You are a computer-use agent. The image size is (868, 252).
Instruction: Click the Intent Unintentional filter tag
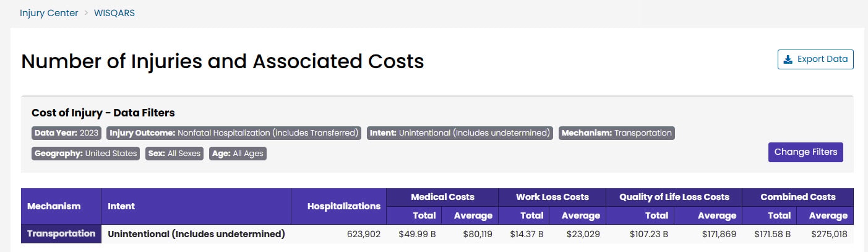pos(460,133)
